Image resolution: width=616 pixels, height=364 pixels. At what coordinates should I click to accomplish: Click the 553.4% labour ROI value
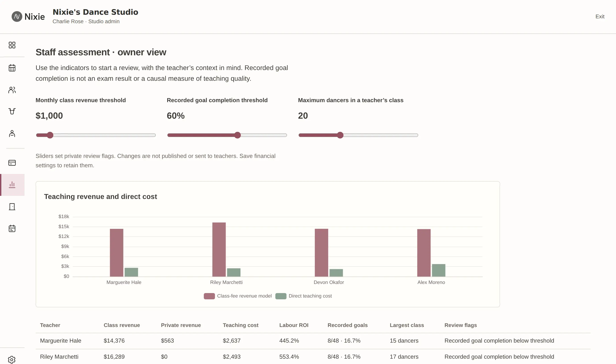(289, 357)
